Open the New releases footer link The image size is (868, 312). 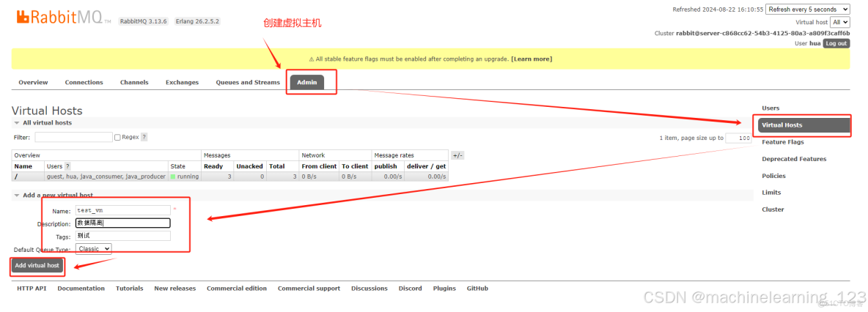click(x=175, y=289)
